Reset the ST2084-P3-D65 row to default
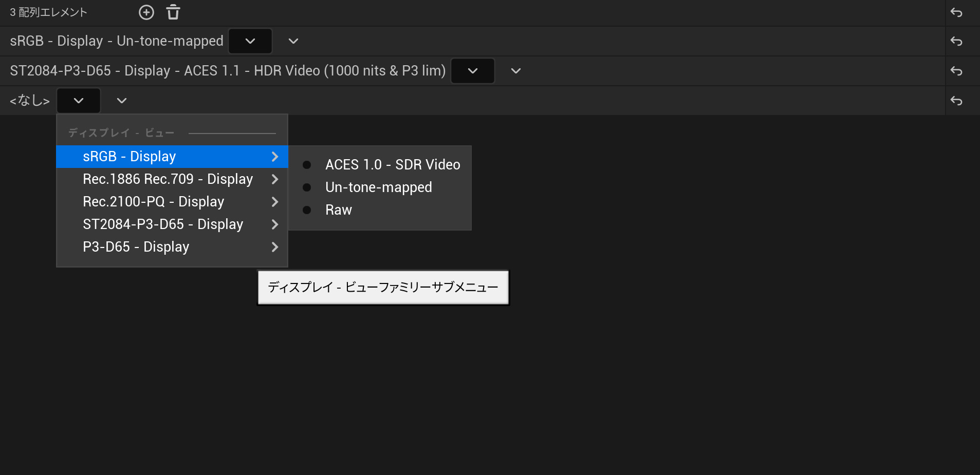Screen dimensions: 980x475 click(956, 71)
